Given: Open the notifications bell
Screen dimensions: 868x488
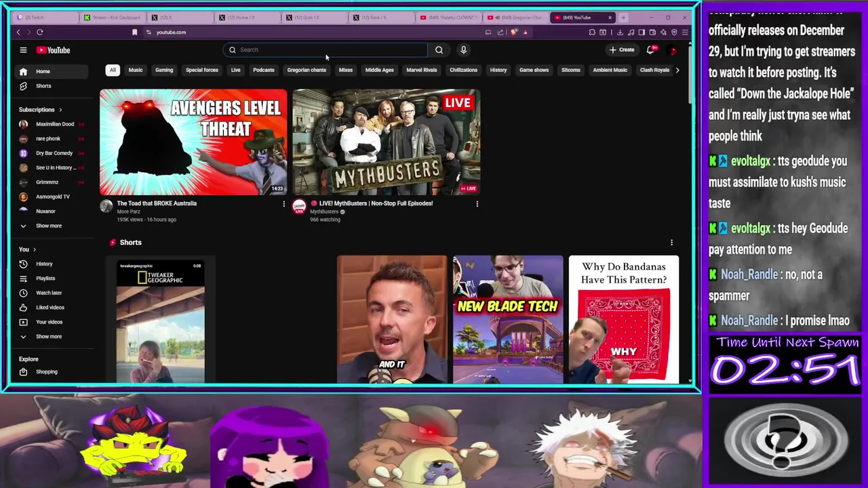Looking at the screenshot, I should (x=650, y=49).
